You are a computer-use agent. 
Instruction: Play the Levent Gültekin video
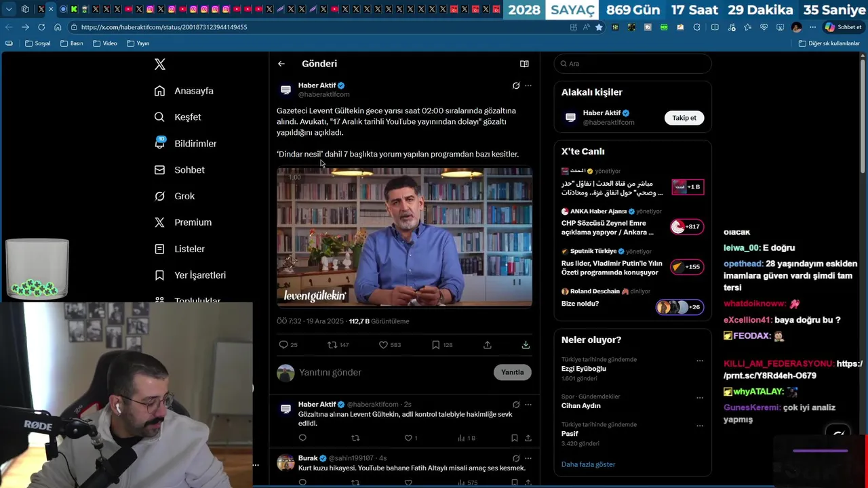click(x=404, y=237)
